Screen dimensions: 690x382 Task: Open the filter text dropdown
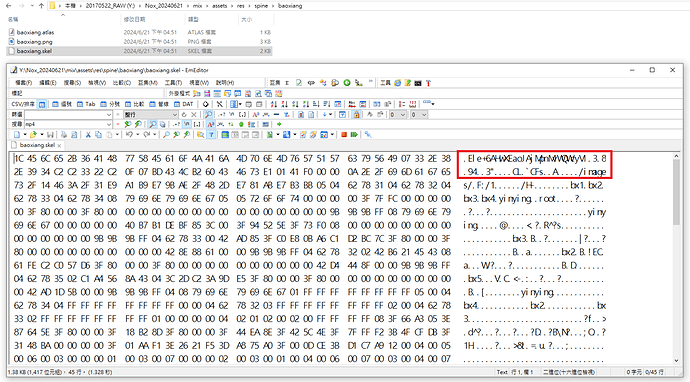[x=109, y=114]
